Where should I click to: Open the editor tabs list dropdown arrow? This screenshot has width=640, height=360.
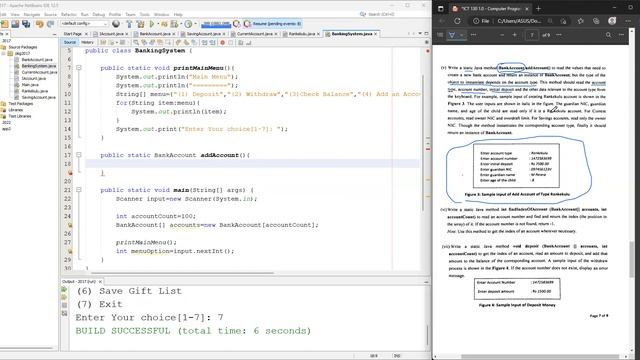tap(420, 34)
